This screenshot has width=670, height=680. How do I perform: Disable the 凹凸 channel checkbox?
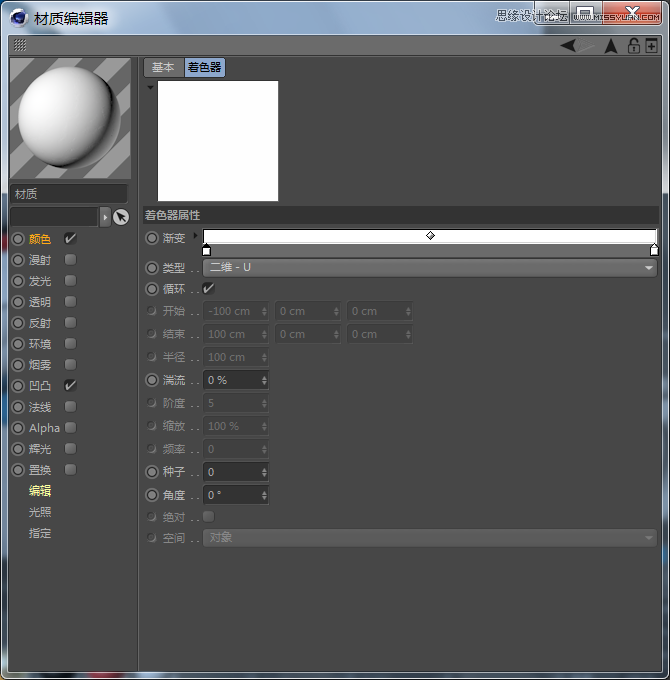[x=70, y=385]
